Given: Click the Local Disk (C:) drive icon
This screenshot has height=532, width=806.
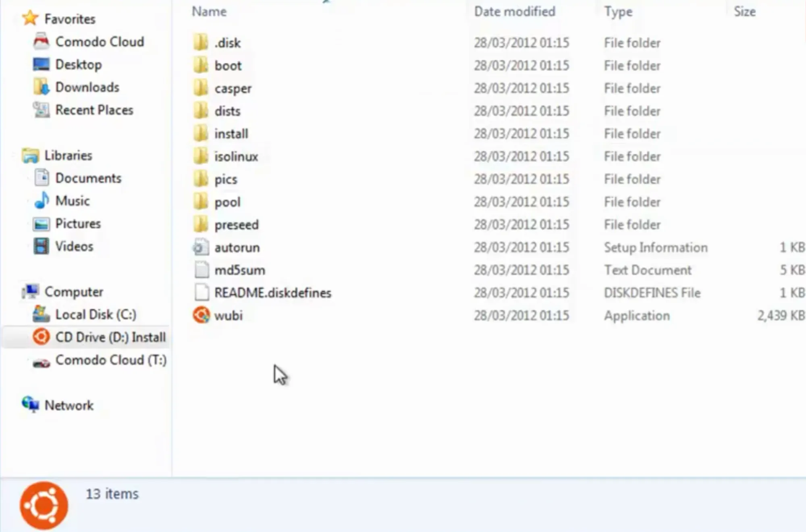Looking at the screenshot, I should [41, 314].
